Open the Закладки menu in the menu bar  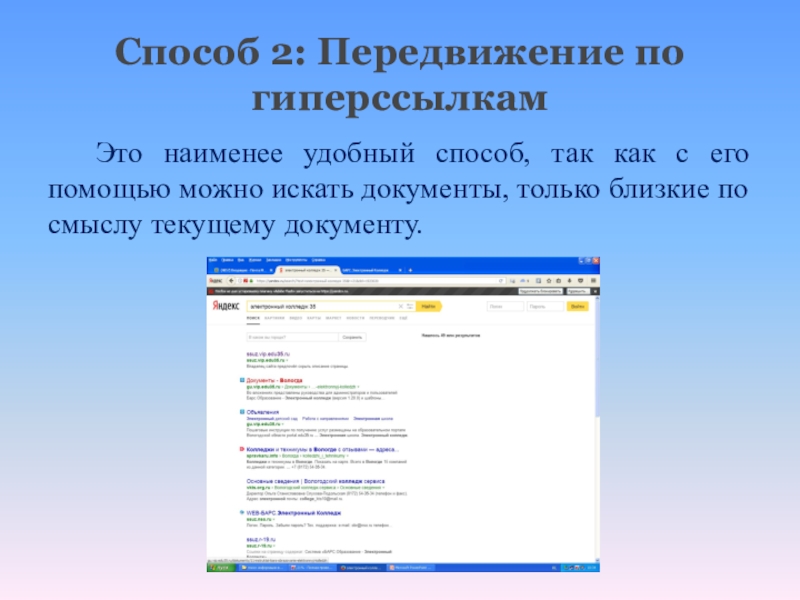[272, 259]
